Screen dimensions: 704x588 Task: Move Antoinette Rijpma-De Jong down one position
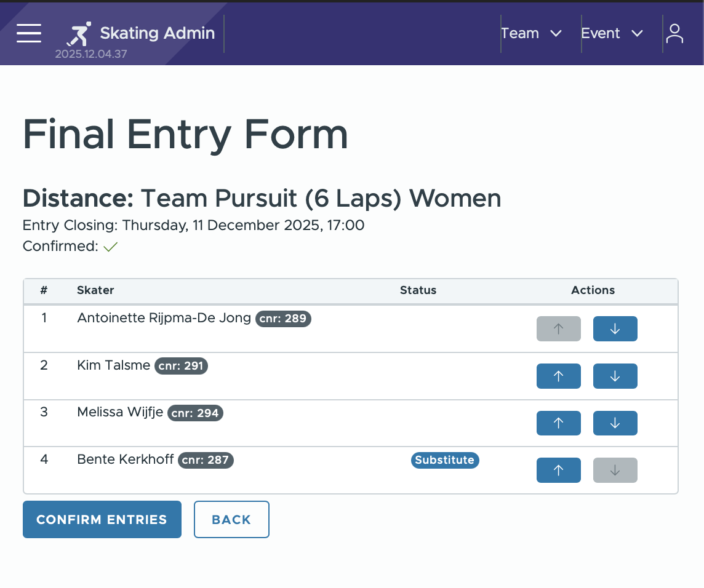click(x=615, y=328)
